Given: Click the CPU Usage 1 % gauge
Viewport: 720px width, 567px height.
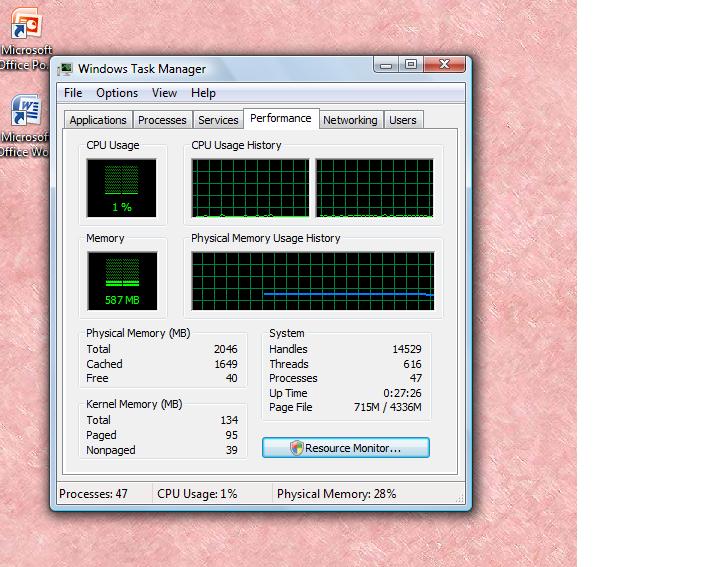Looking at the screenshot, I should click(x=122, y=188).
